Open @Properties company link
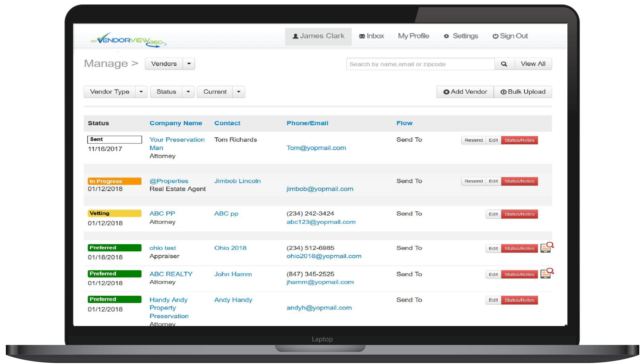The image size is (640, 364). tap(169, 181)
